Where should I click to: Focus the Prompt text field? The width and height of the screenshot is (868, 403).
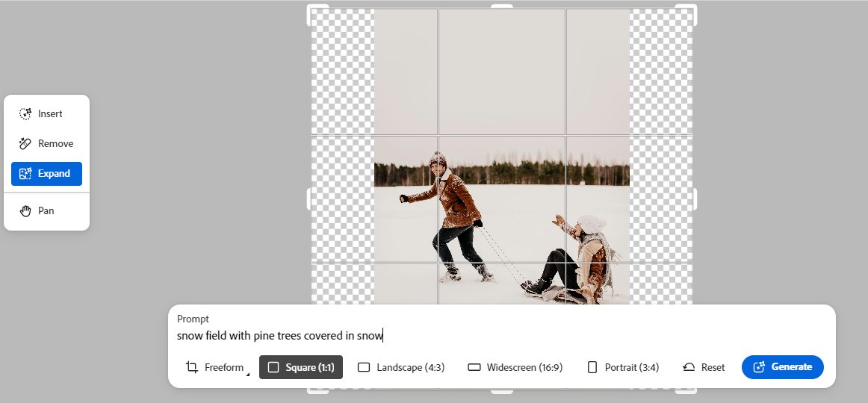click(x=501, y=336)
